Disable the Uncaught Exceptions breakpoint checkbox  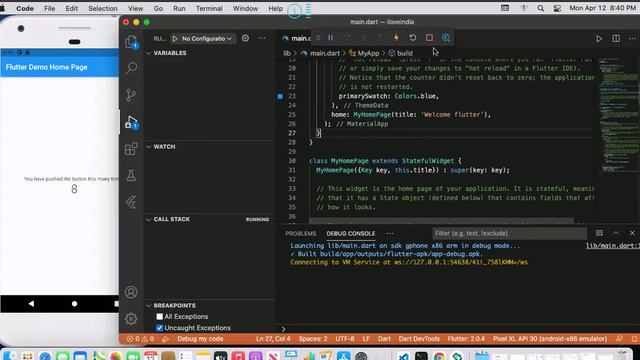(160, 328)
